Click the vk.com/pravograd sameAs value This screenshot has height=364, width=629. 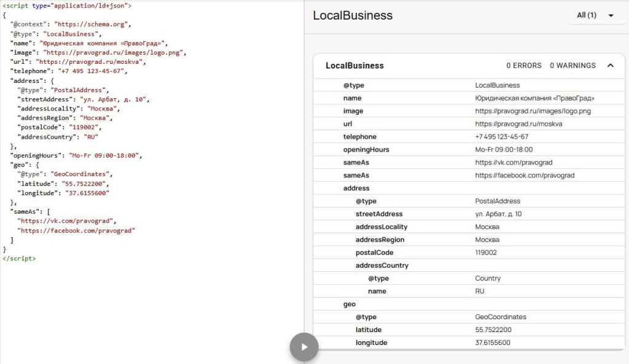pyautogui.click(x=514, y=163)
